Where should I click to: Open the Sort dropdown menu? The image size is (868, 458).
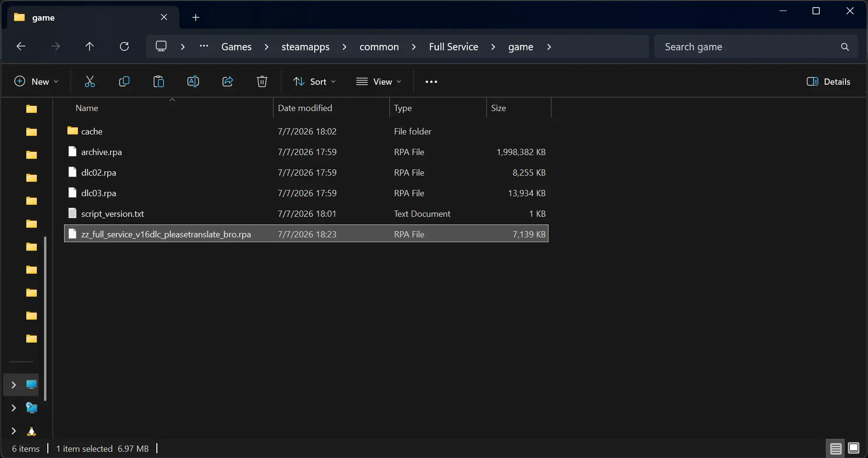click(x=314, y=81)
